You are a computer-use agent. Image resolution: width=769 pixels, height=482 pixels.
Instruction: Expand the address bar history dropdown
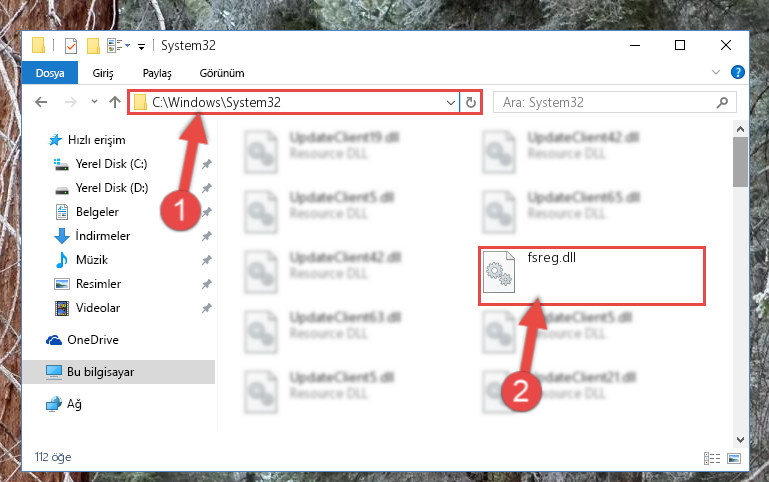point(451,102)
